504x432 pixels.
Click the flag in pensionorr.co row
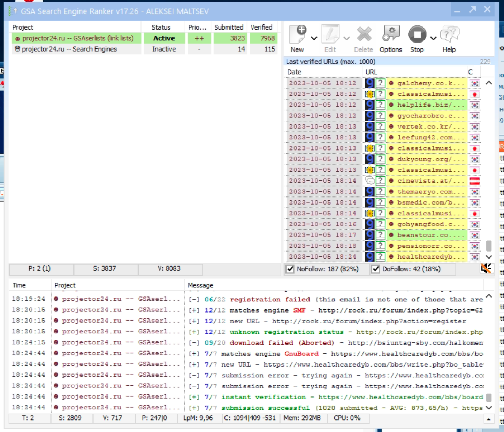[x=474, y=246]
